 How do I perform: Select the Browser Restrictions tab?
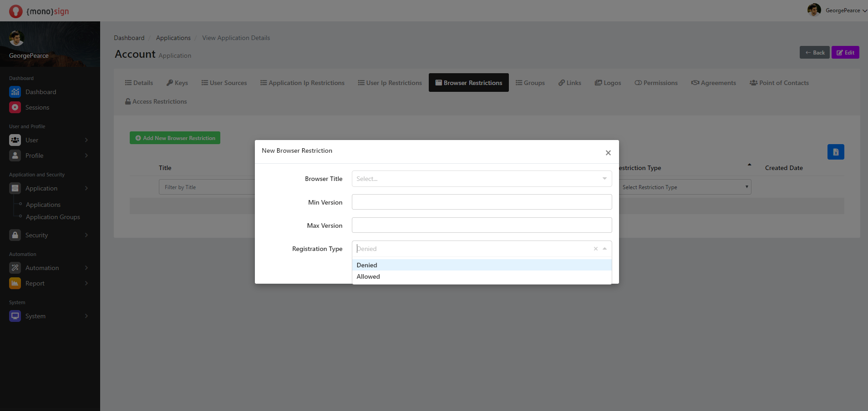pos(469,83)
